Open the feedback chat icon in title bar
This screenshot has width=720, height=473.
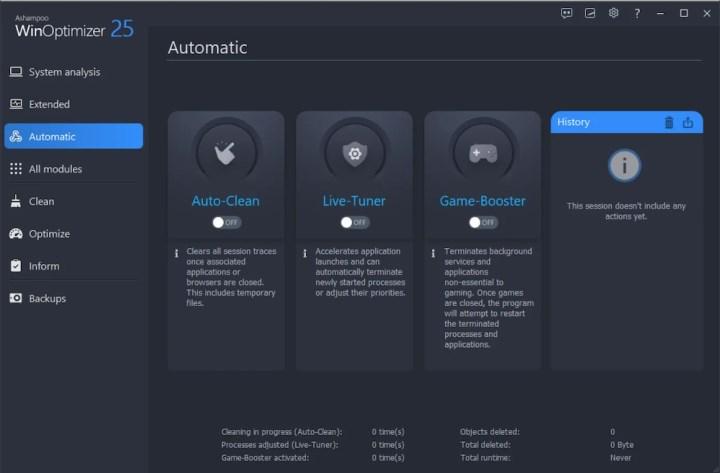point(567,13)
